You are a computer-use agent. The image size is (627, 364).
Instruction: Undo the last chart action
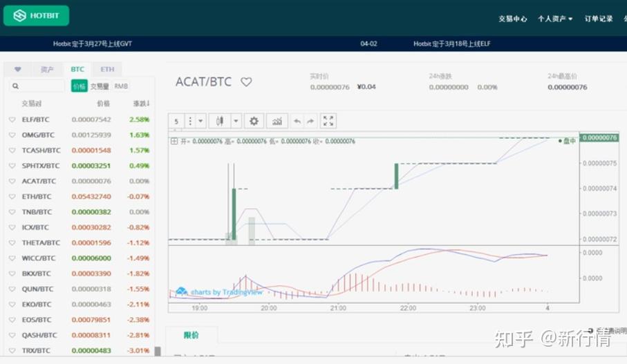(297, 121)
